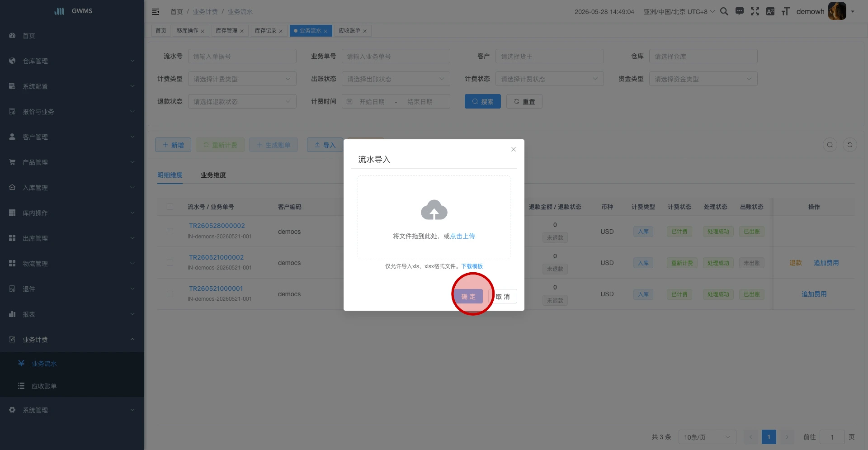This screenshot has height=450, width=868.
Task: Open the 10条/页 page size dropdown
Action: [708, 437]
